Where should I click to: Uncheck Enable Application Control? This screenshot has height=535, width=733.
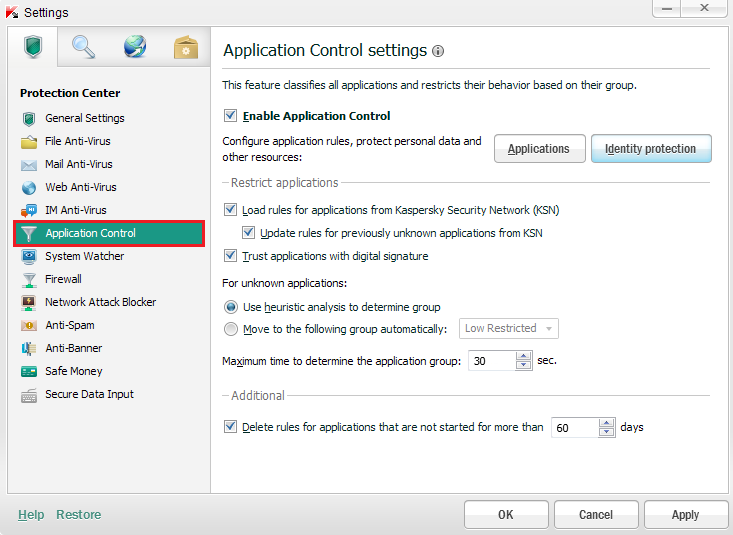coord(231,116)
